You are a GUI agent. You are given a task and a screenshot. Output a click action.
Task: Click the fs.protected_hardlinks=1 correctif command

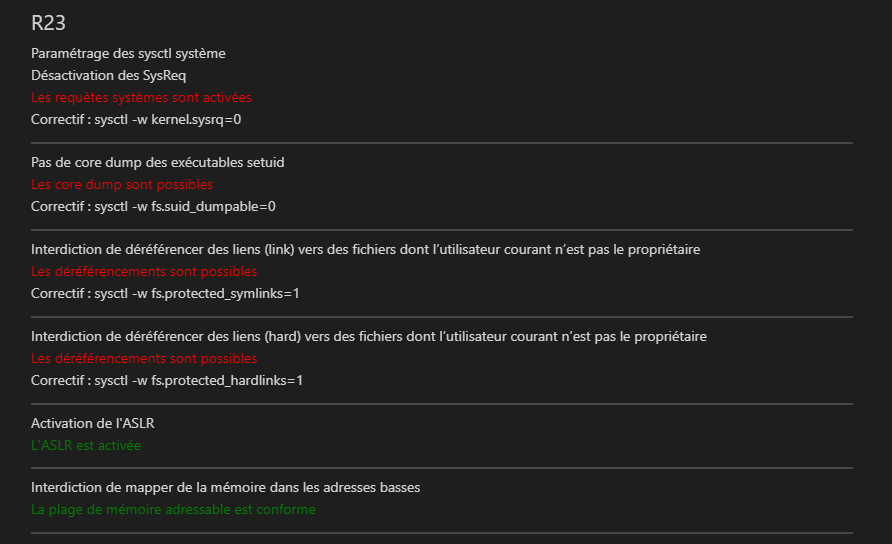[167, 380]
